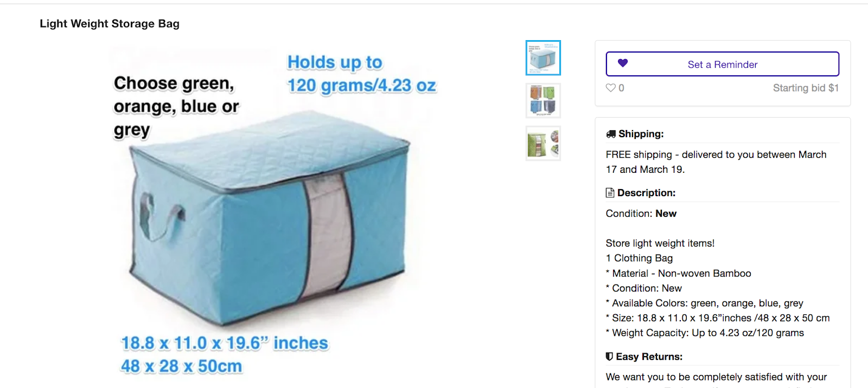Screen dimensions: 868x388
Task: Click the Description section heading
Action: pyautogui.click(x=646, y=193)
